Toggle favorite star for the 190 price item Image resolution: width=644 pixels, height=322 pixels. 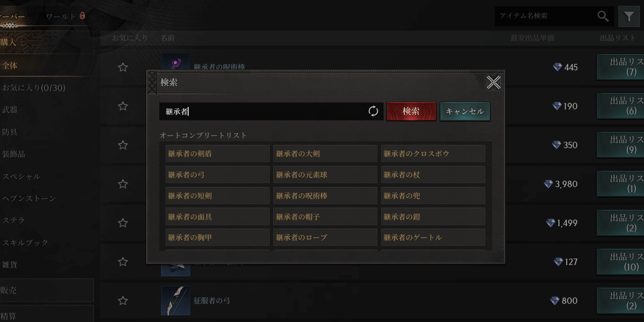(x=123, y=106)
